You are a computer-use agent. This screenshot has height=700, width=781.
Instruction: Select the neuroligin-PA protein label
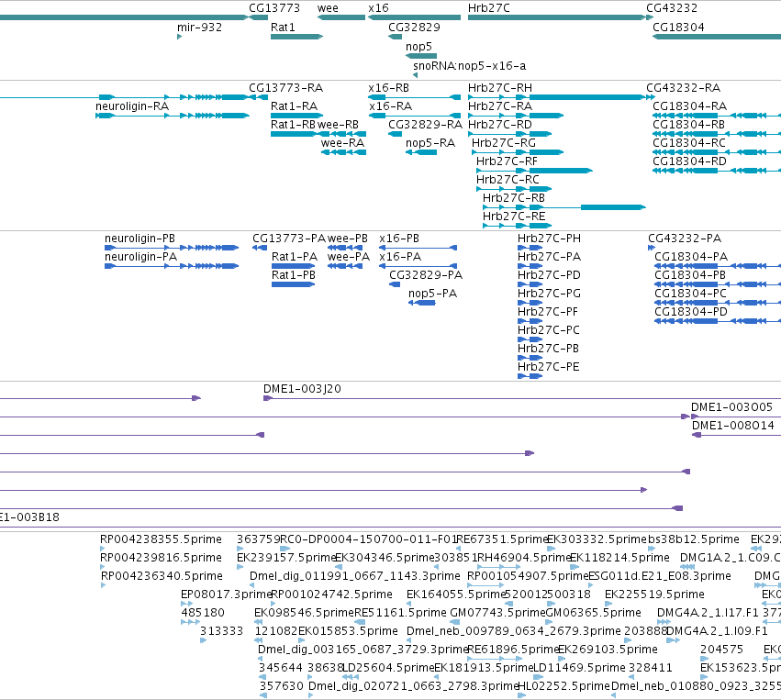pyautogui.click(x=141, y=258)
